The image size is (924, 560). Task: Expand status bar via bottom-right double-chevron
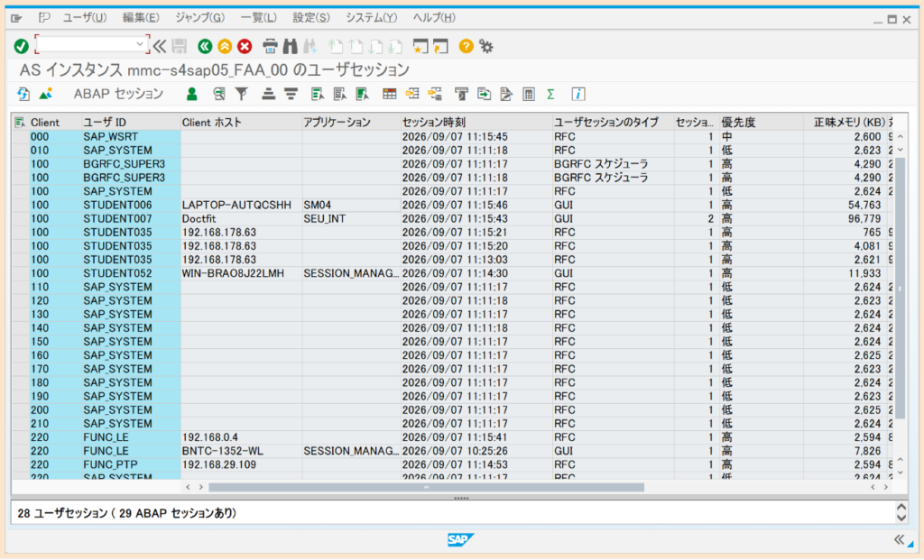900,539
